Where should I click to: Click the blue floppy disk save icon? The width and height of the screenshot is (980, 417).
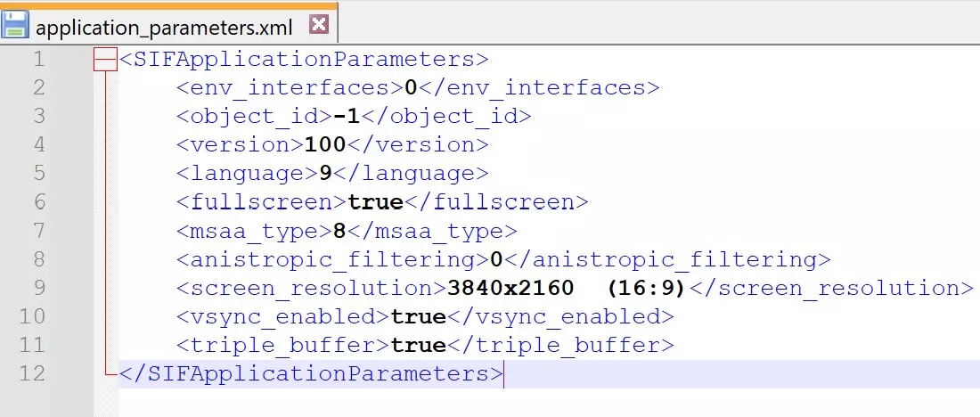[15, 24]
